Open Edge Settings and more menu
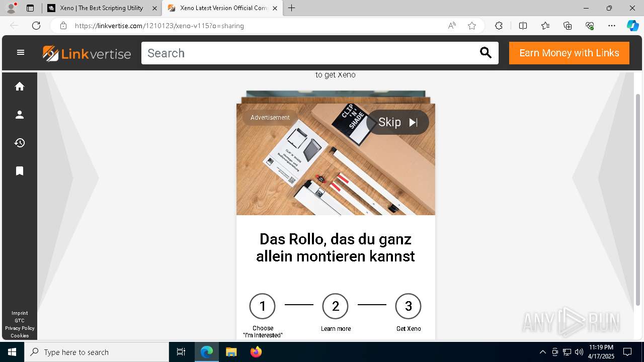This screenshot has width=644, height=362. pos(612,26)
